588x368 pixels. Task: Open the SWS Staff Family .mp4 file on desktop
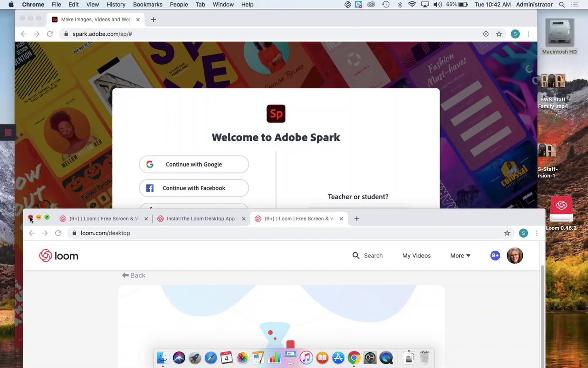coord(553,91)
